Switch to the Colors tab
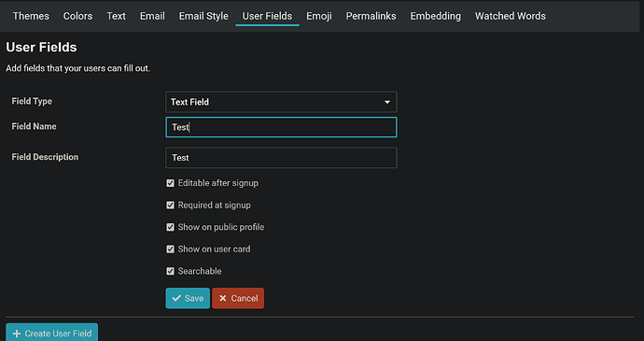The height and width of the screenshot is (341, 644). (77, 16)
